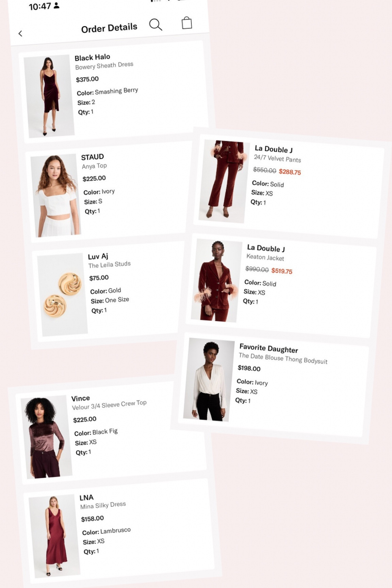Tap The Date Blouse Thong Bodysuit link
Image resolution: width=392 pixels, height=588 pixels.
pyautogui.click(x=283, y=358)
